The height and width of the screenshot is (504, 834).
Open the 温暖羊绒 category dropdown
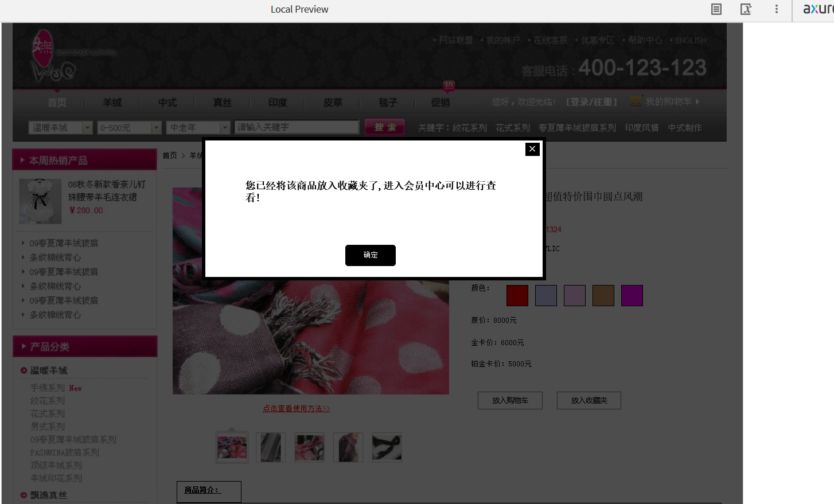[x=60, y=127]
